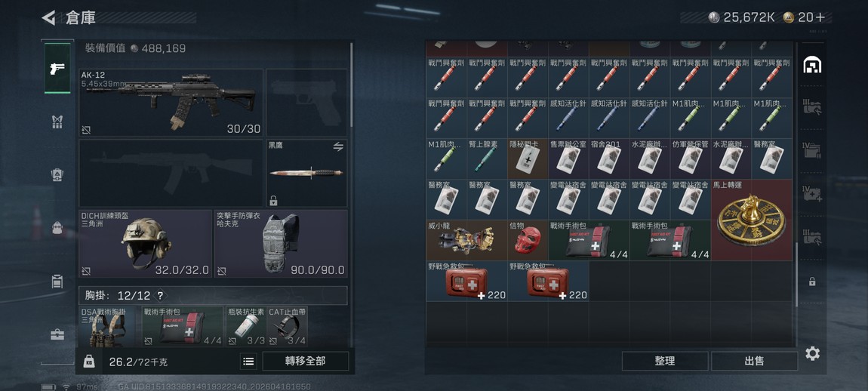Toggle the list view icon beside 轉移全部
The height and width of the screenshot is (391, 868).
tap(248, 362)
